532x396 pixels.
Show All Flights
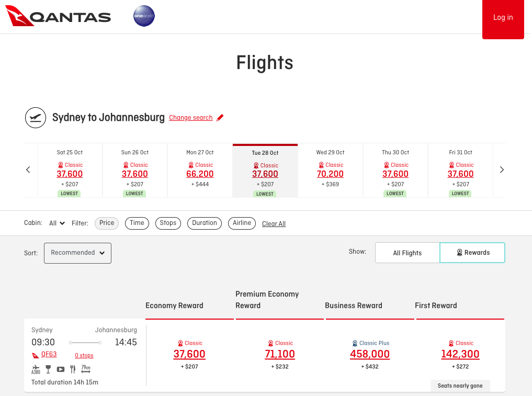(x=407, y=253)
